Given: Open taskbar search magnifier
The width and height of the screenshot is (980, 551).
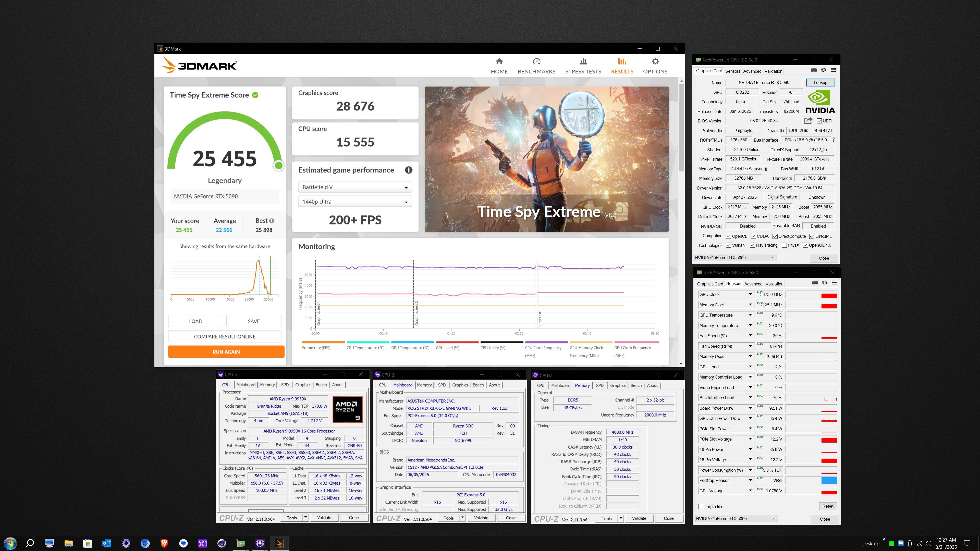Looking at the screenshot, I should (x=30, y=543).
